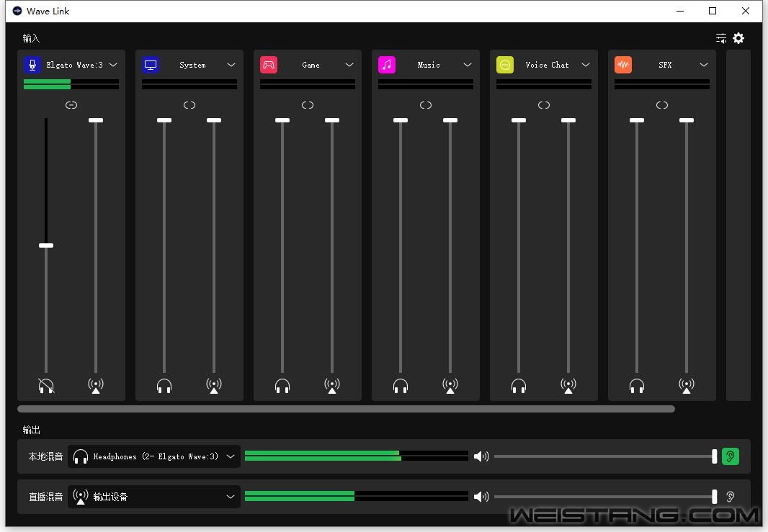Mute Game in stream mix
The height and width of the screenshot is (532, 768).
tap(332, 386)
